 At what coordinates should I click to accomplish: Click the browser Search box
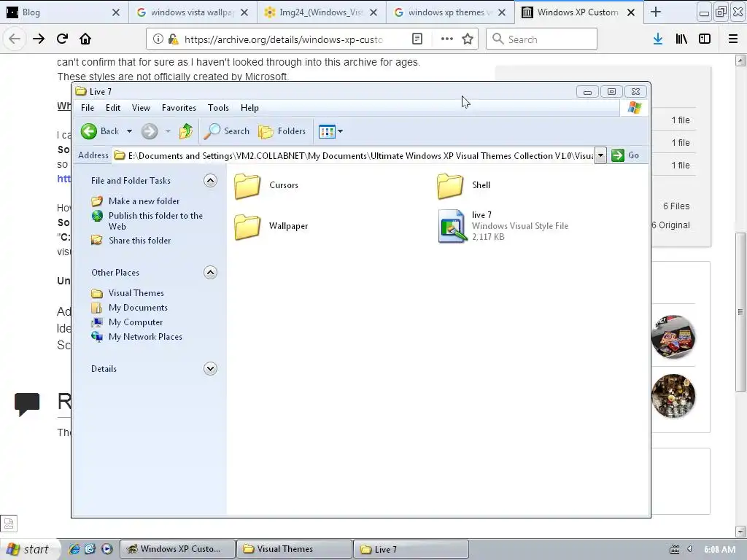pos(542,39)
